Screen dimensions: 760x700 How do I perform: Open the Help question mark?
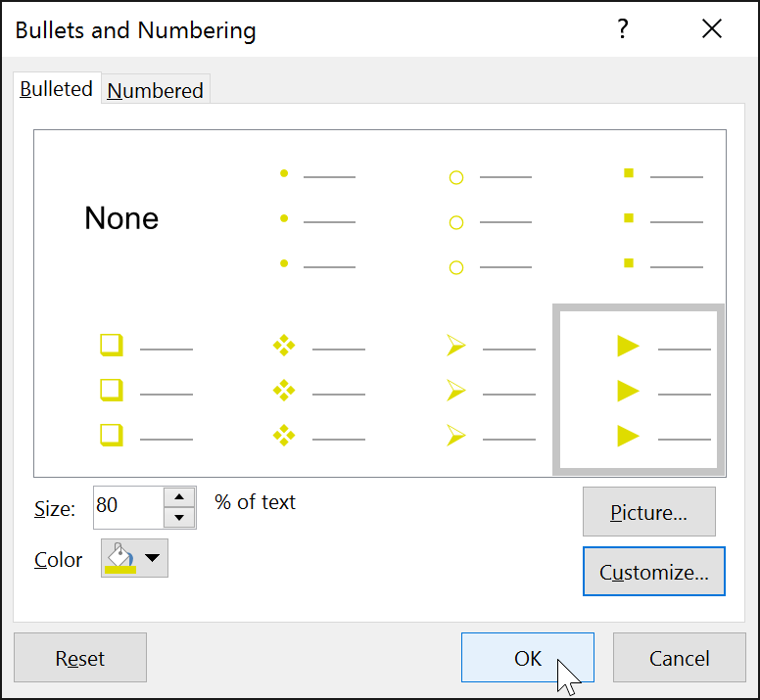[x=622, y=29]
